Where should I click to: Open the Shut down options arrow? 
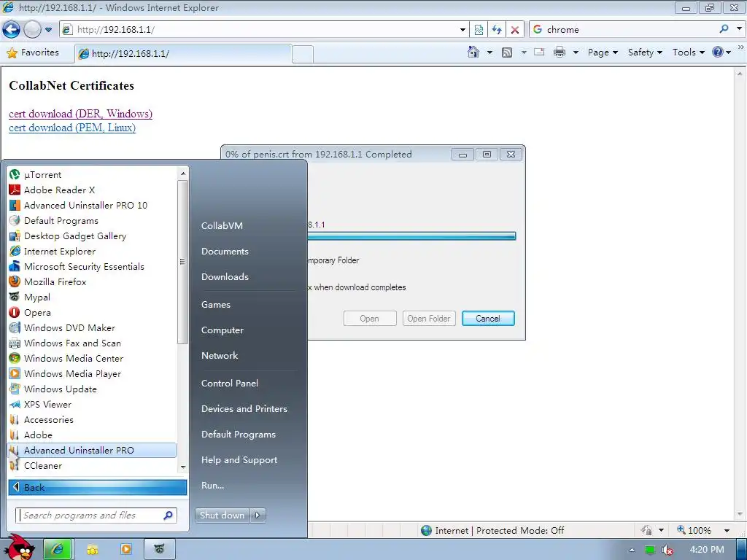click(x=258, y=516)
